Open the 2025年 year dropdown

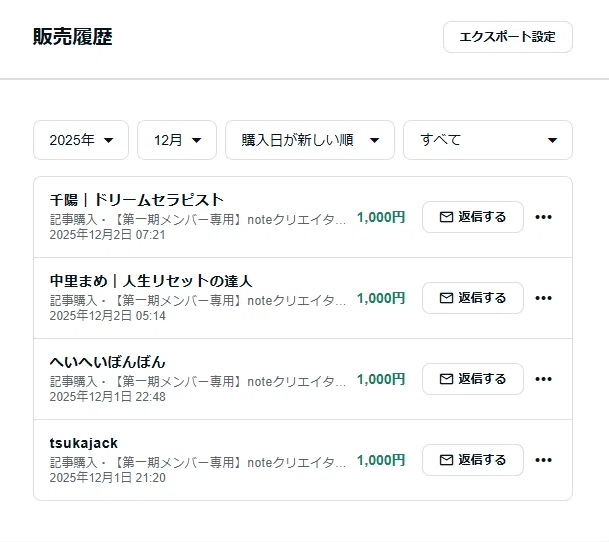[x=81, y=140]
